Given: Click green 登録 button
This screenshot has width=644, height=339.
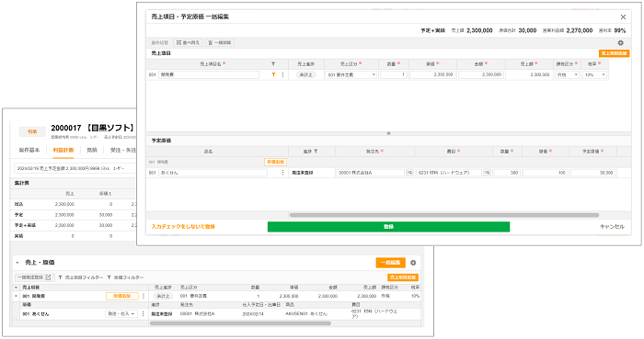Looking at the screenshot, I should tap(388, 227).
